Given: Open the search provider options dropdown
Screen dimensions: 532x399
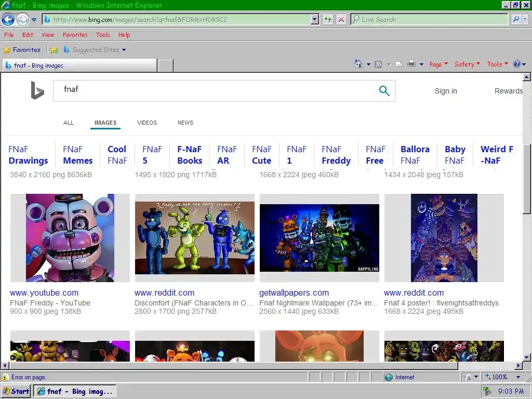Looking at the screenshot, I should coord(525,19).
